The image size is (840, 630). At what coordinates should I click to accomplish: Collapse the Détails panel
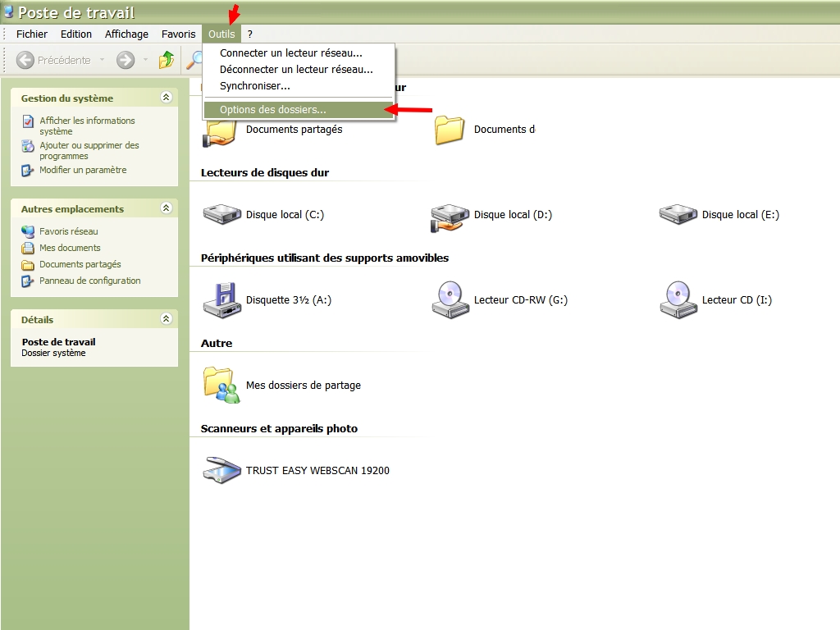coord(167,319)
